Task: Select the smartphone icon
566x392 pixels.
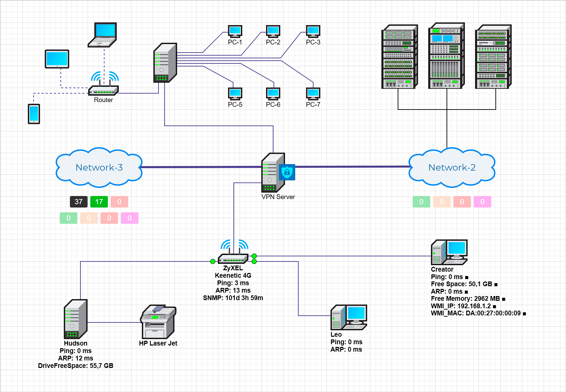Action: [x=34, y=114]
